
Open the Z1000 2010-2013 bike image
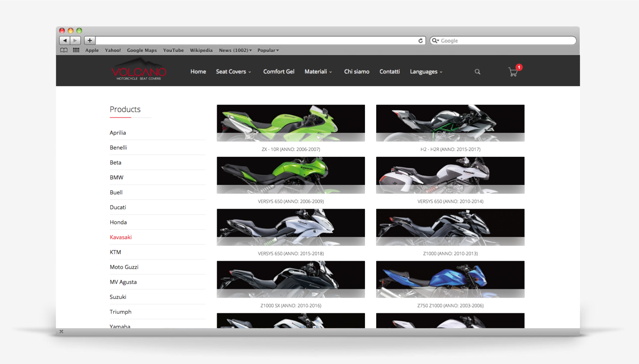(450, 227)
